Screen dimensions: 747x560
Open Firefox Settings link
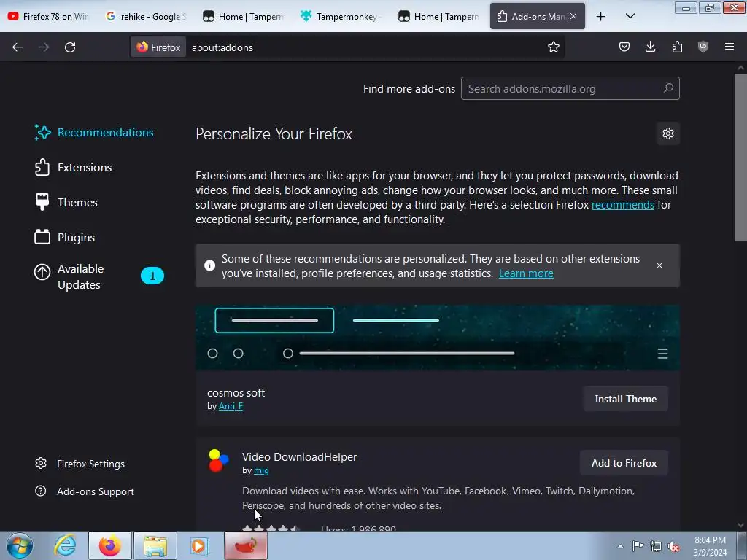click(80, 464)
